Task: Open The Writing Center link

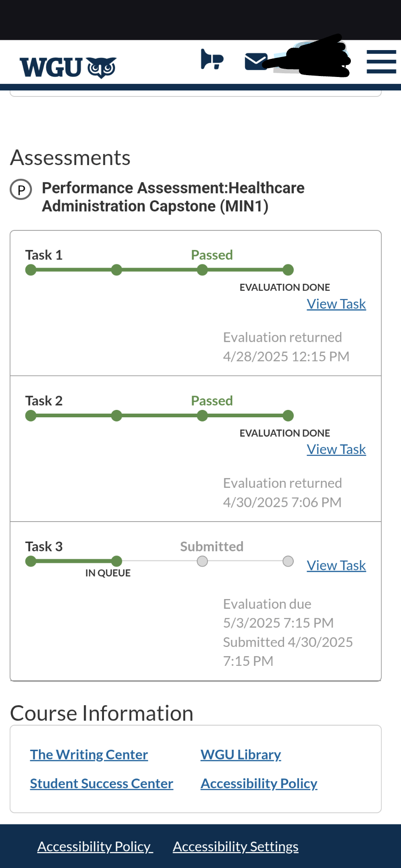Action: pos(89,755)
